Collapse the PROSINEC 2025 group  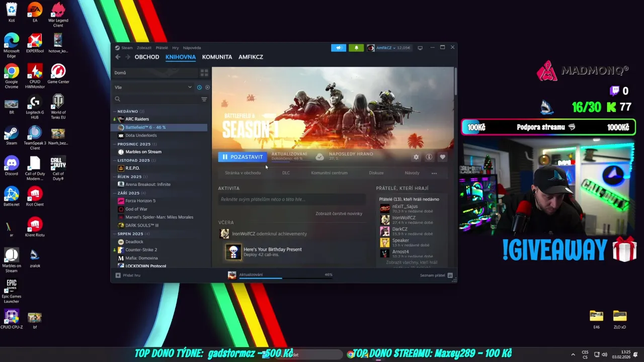tap(134, 144)
